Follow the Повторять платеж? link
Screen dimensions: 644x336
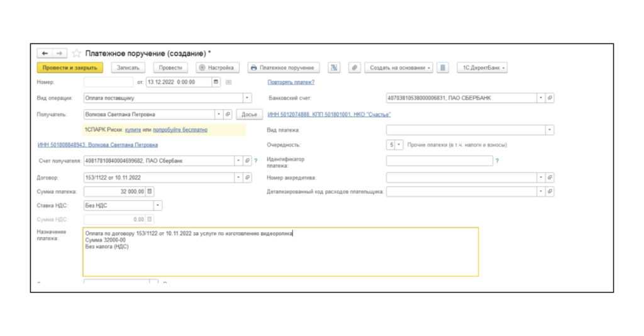click(291, 82)
